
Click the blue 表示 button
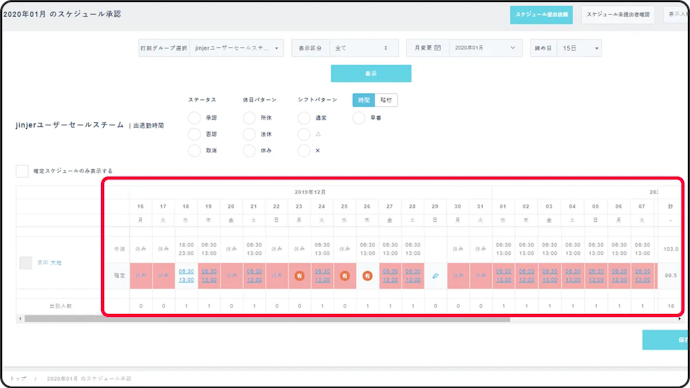click(371, 73)
